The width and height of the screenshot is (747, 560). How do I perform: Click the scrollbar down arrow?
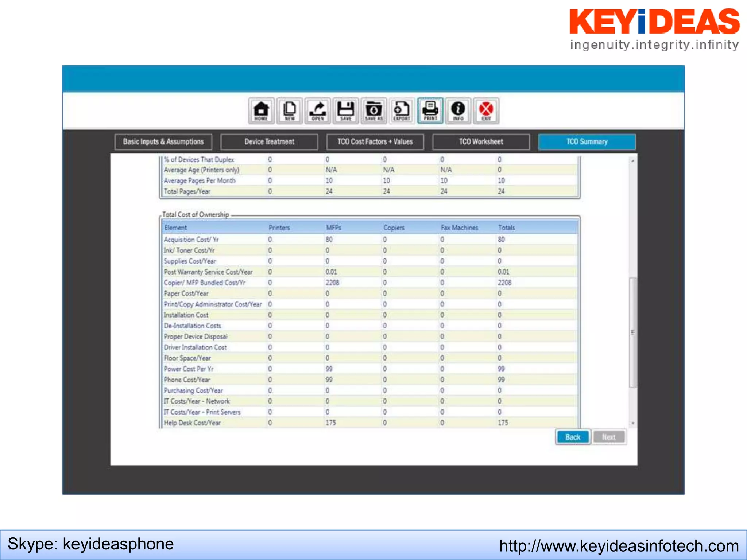point(633,423)
